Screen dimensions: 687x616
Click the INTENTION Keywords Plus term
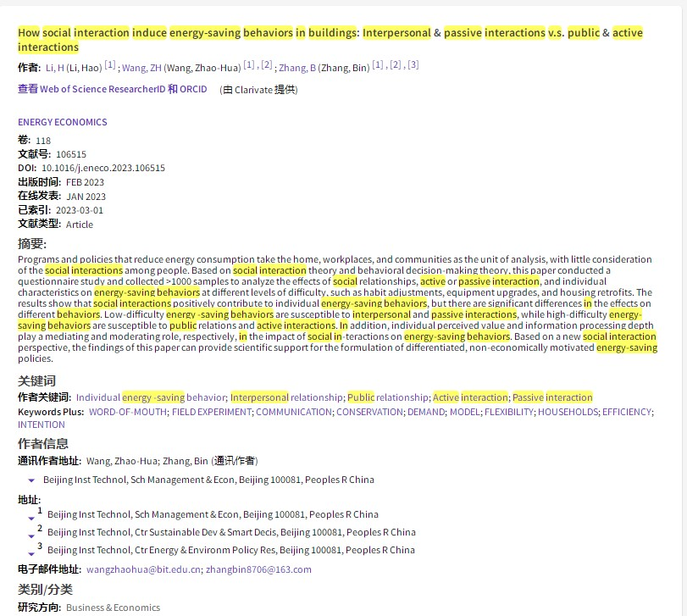[42, 425]
